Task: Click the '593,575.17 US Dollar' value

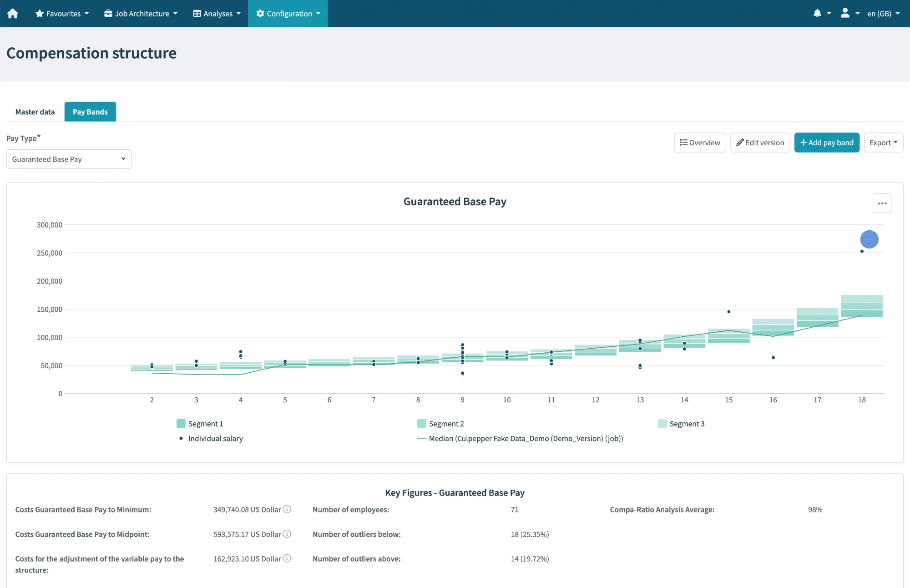Action: pyautogui.click(x=247, y=534)
